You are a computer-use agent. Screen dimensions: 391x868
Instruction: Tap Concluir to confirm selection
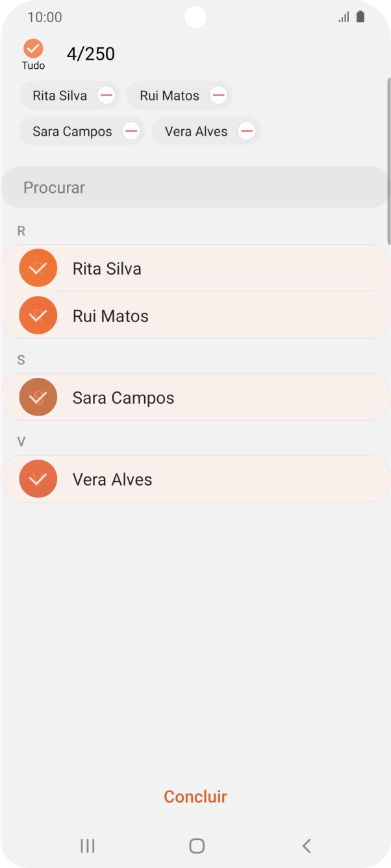[195, 797]
